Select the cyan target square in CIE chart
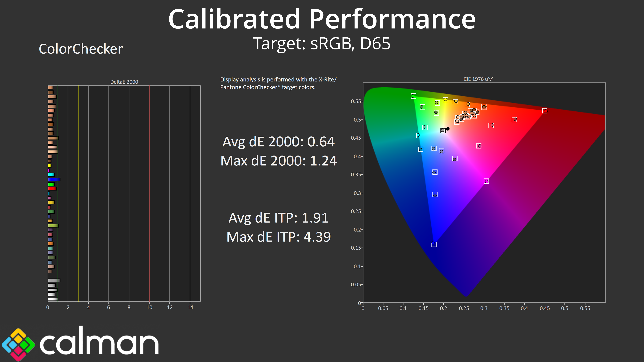The image size is (644, 362). coord(419,135)
